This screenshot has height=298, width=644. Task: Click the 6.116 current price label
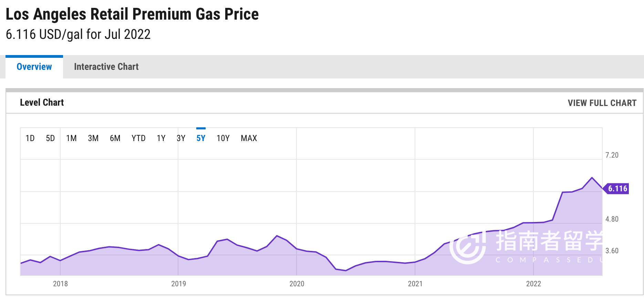[617, 189]
